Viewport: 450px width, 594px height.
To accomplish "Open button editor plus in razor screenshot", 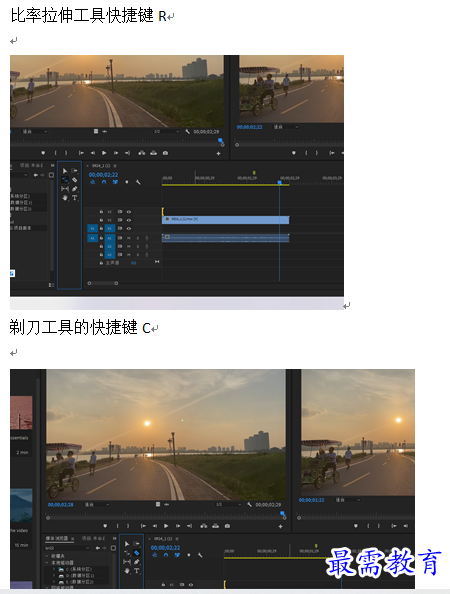I will tap(280, 527).
